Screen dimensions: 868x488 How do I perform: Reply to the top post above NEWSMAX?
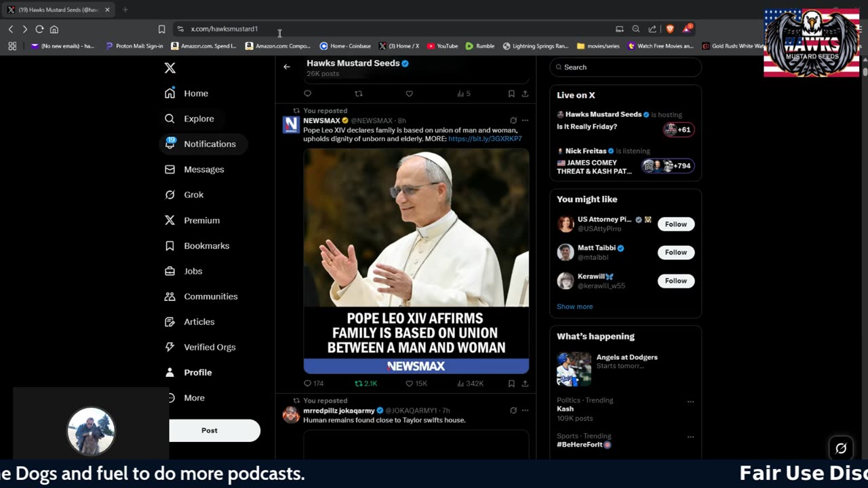[x=307, y=94]
